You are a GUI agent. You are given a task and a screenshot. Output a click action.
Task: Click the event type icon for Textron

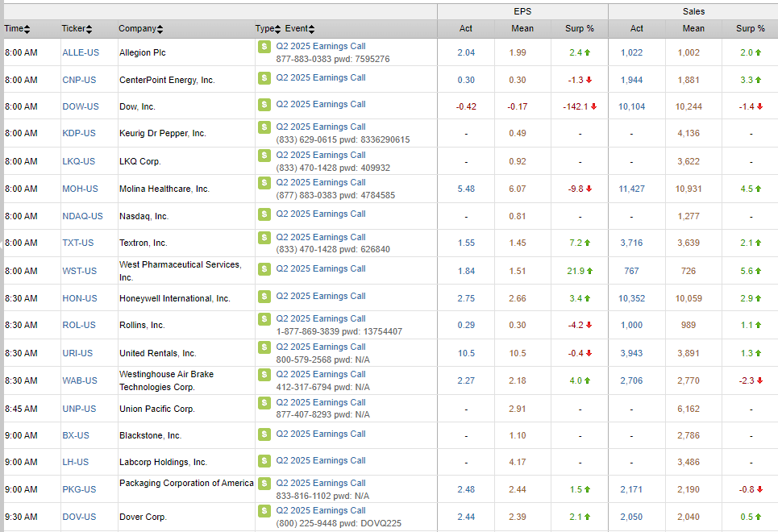pyautogui.click(x=264, y=238)
